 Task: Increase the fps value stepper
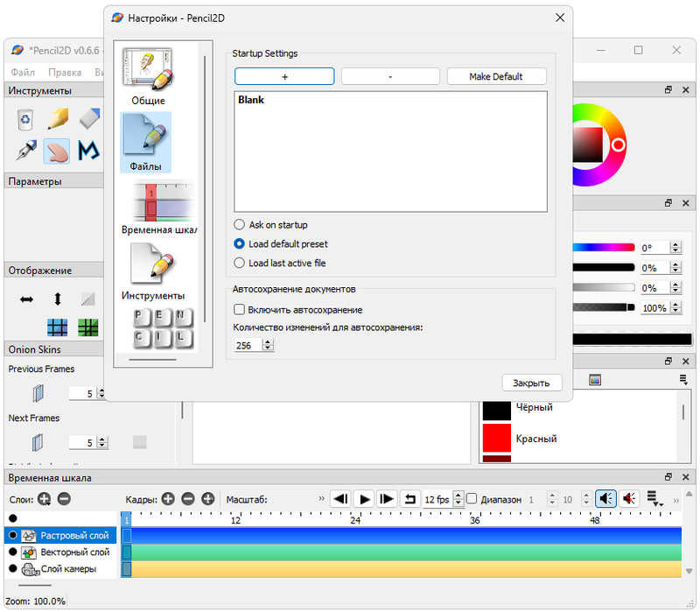(x=457, y=495)
